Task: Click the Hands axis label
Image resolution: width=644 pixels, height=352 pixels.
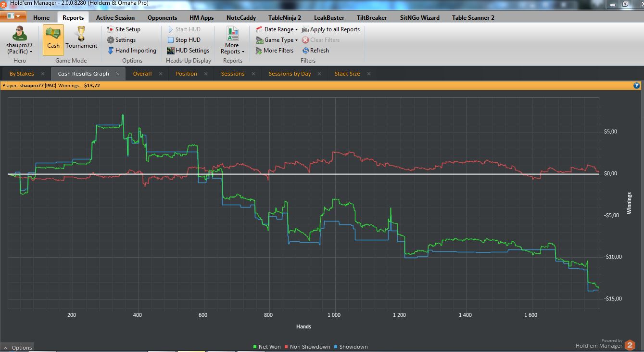Action: coord(303,326)
